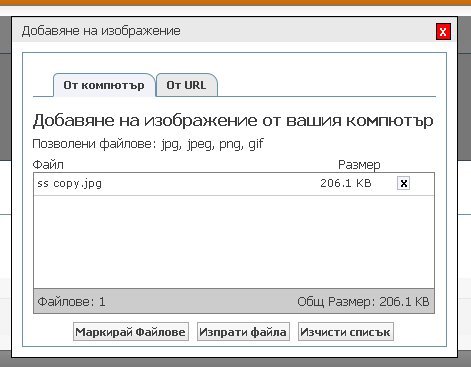This screenshot has height=367, width=471.
Task: Click the Файлове: 1 status text
Action: 71,302
